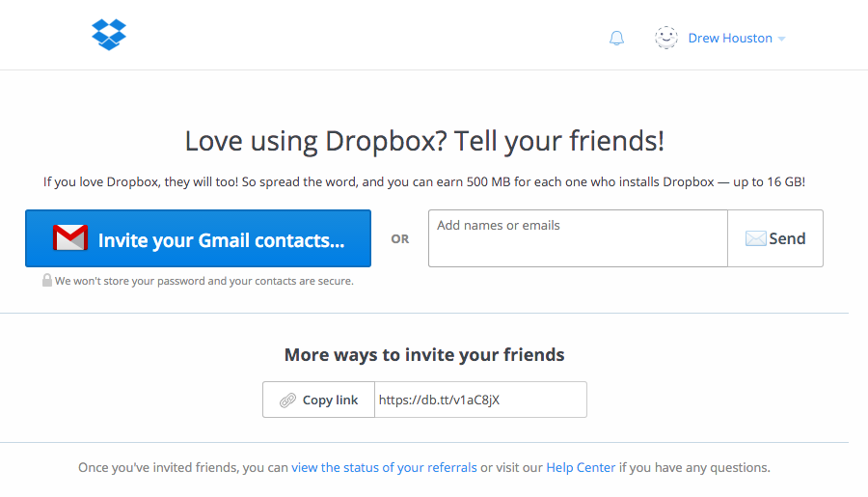Select the https://db.tt/v1aC8jX link field
The width and height of the screenshot is (868, 497).
point(480,400)
